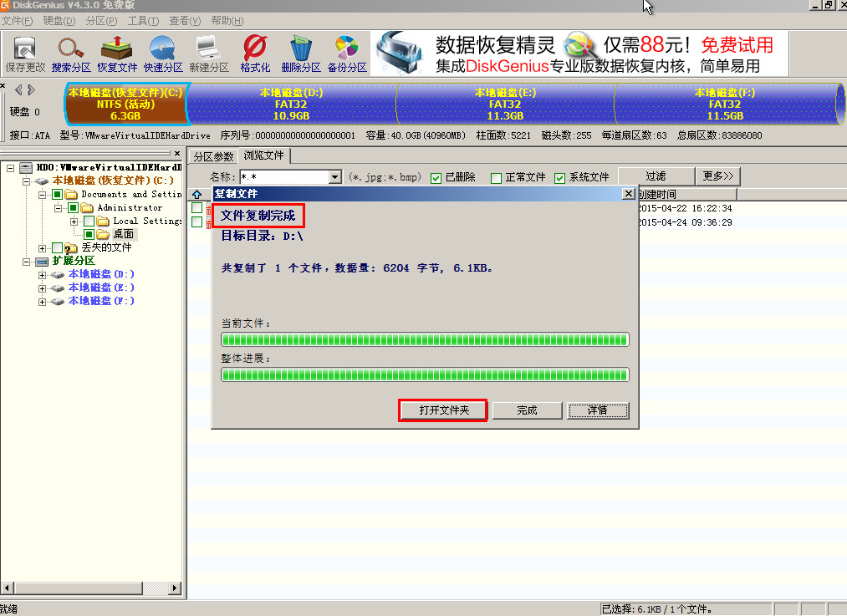
Task: Toggle the 系统文件 system files checkbox
Action: coord(560,177)
